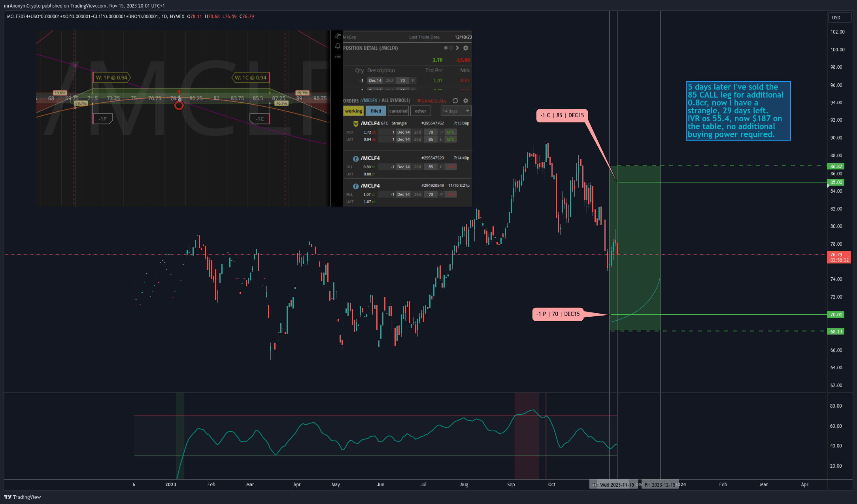Viewport: 857px width, 504px height.
Task: Select the blue text note about 85 CALL leg
Action: click(738, 111)
